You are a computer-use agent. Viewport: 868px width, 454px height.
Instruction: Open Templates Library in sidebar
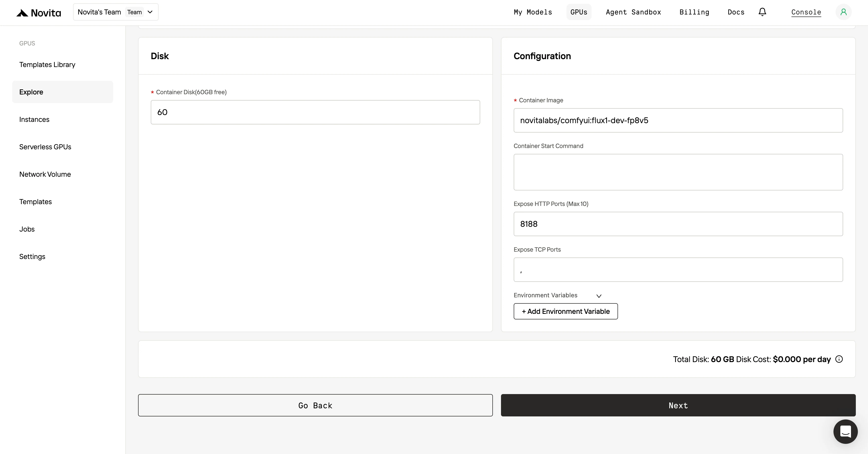63,64
